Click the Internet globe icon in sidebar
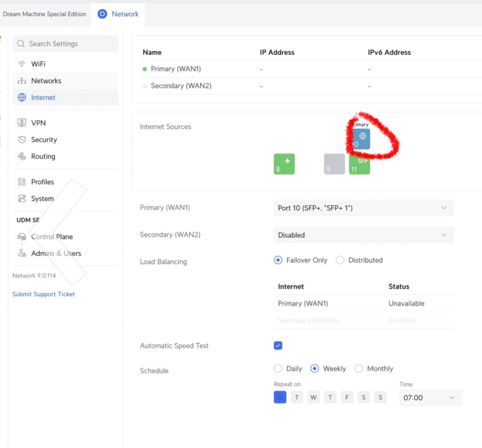 click(22, 98)
